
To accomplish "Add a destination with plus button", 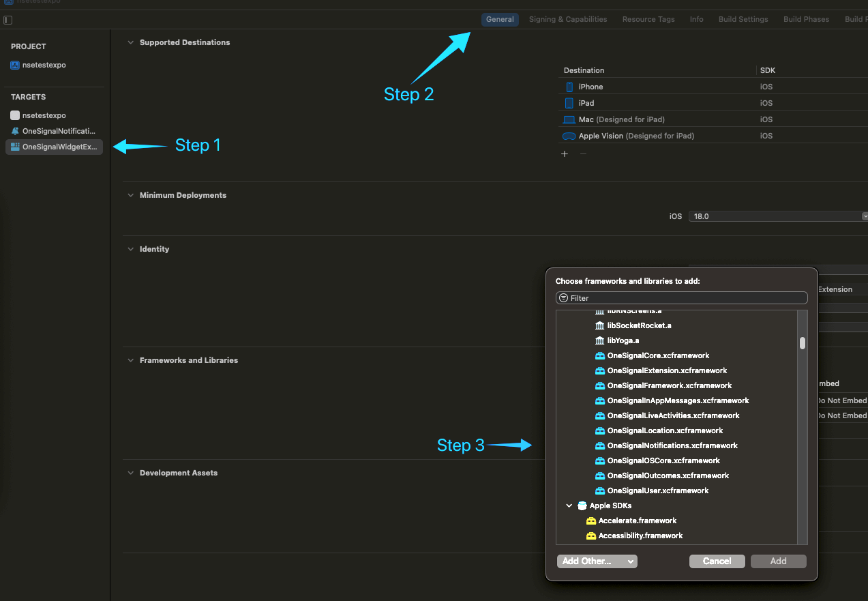I will [x=565, y=154].
